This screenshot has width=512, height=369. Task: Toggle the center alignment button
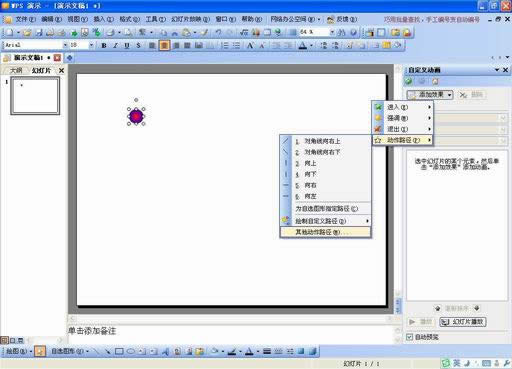click(164, 45)
